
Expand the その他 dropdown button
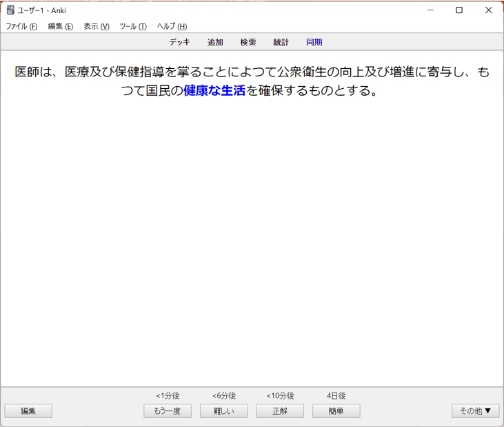tap(476, 411)
